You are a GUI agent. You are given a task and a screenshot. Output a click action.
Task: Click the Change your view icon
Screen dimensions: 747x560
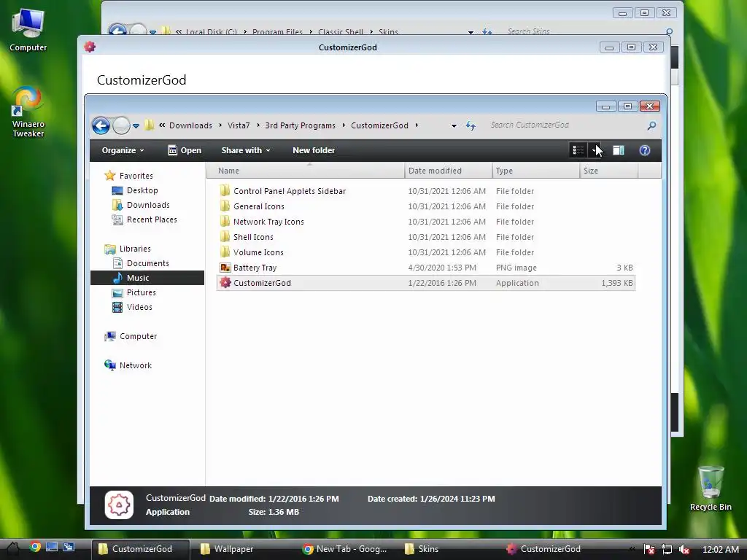point(578,150)
